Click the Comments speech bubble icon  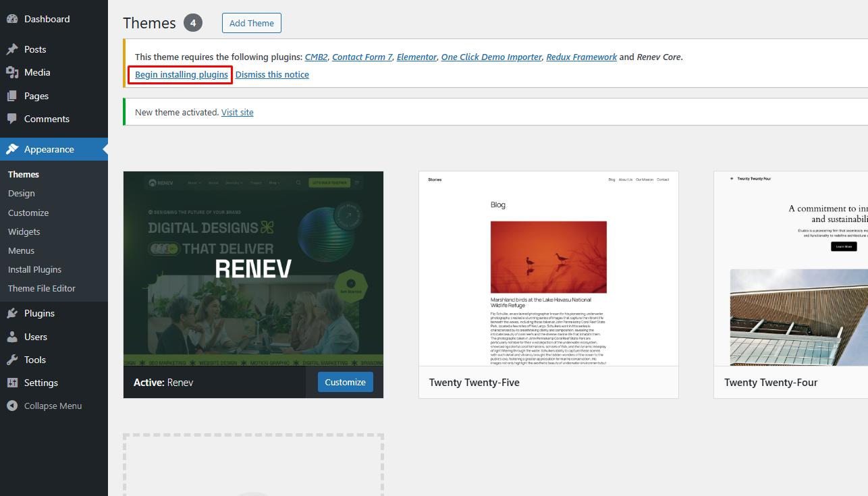pyautogui.click(x=12, y=119)
